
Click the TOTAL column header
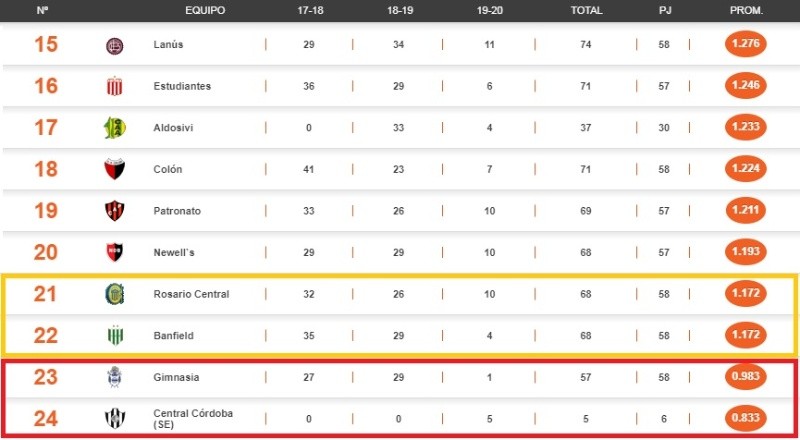586,10
